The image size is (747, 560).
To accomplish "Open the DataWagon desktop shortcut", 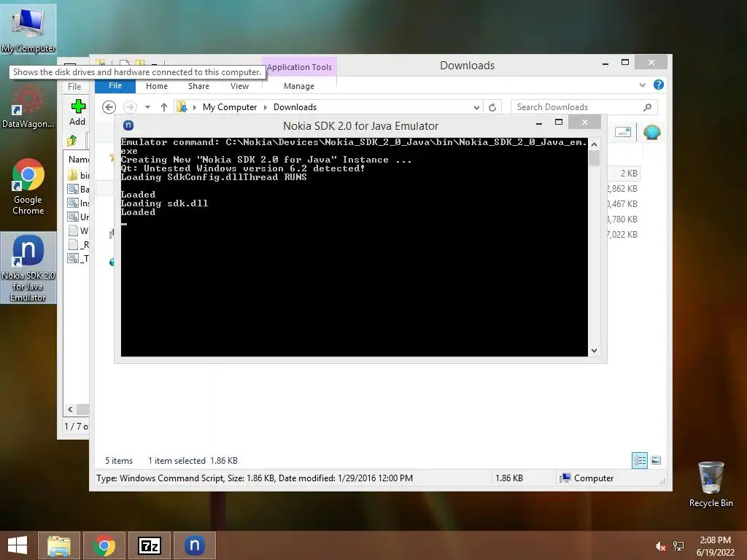I will pyautogui.click(x=28, y=106).
